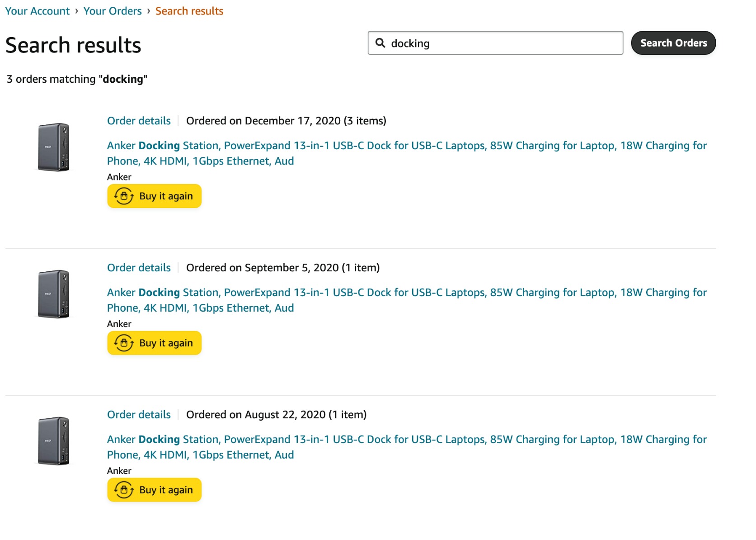
Task: Open December 17 order's product thumbnail
Action: 54,147
